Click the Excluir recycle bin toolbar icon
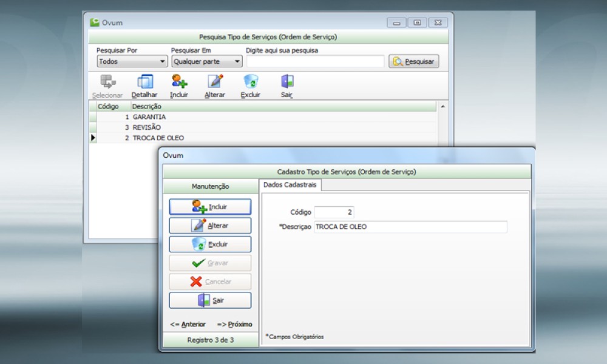The width and height of the screenshot is (607, 364). 250,82
